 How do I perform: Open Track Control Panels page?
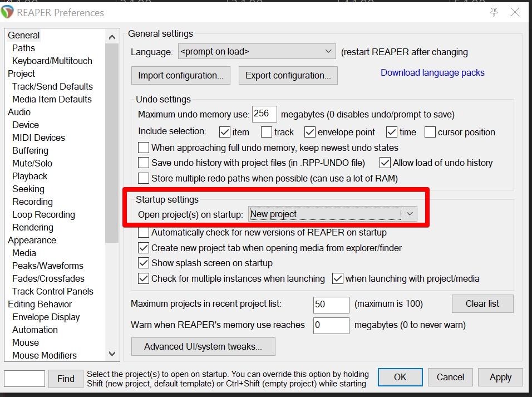53,291
